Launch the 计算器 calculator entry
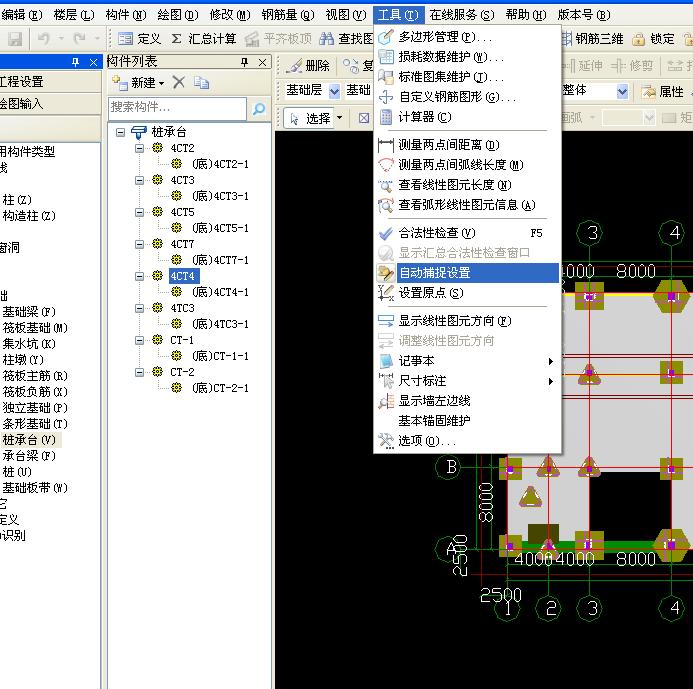Viewport: 693px width, 689px height. coord(467,117)
